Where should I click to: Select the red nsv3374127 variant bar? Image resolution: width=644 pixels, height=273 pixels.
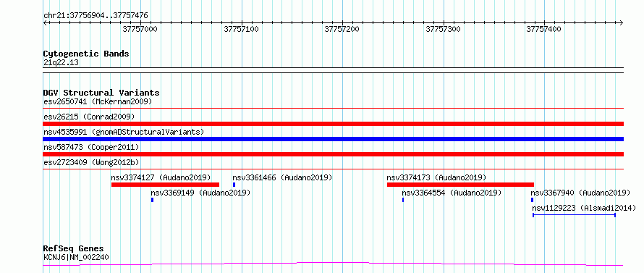(x=165, y=185)
